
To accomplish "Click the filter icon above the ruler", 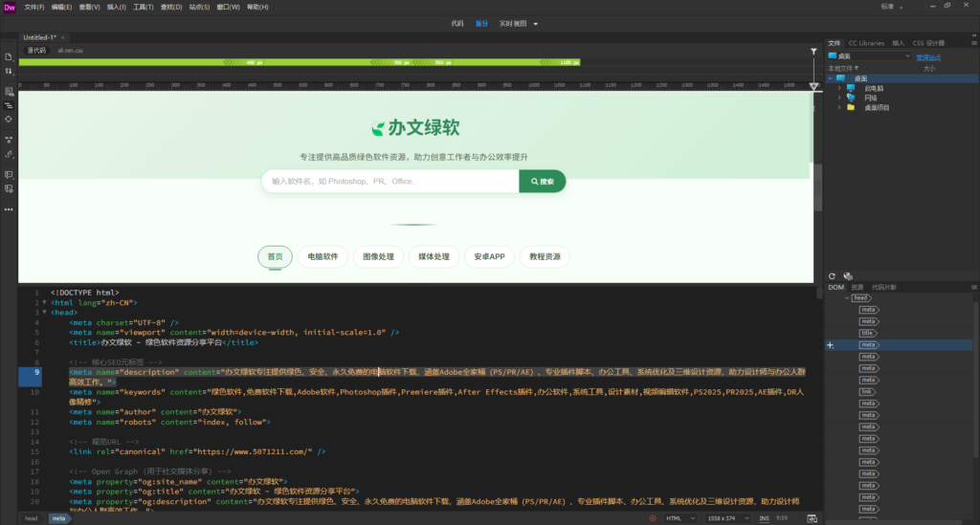I will pyautogui.click(x=813, y=52).
